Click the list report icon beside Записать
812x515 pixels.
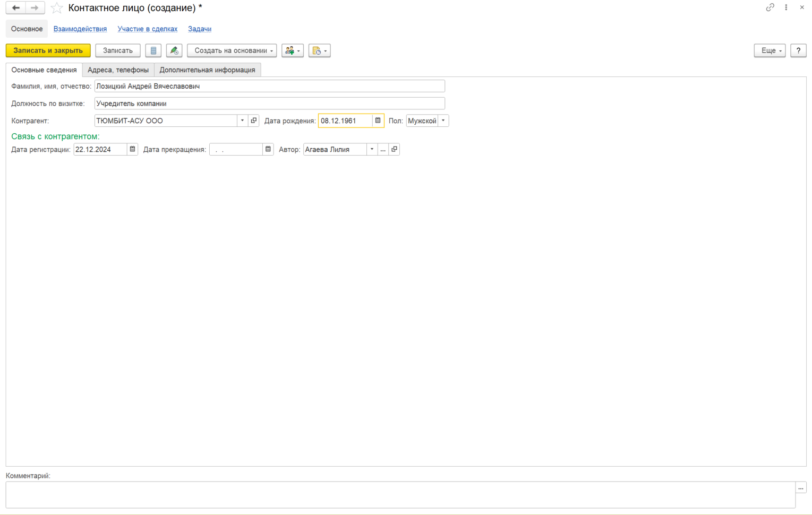pos(153,50)
